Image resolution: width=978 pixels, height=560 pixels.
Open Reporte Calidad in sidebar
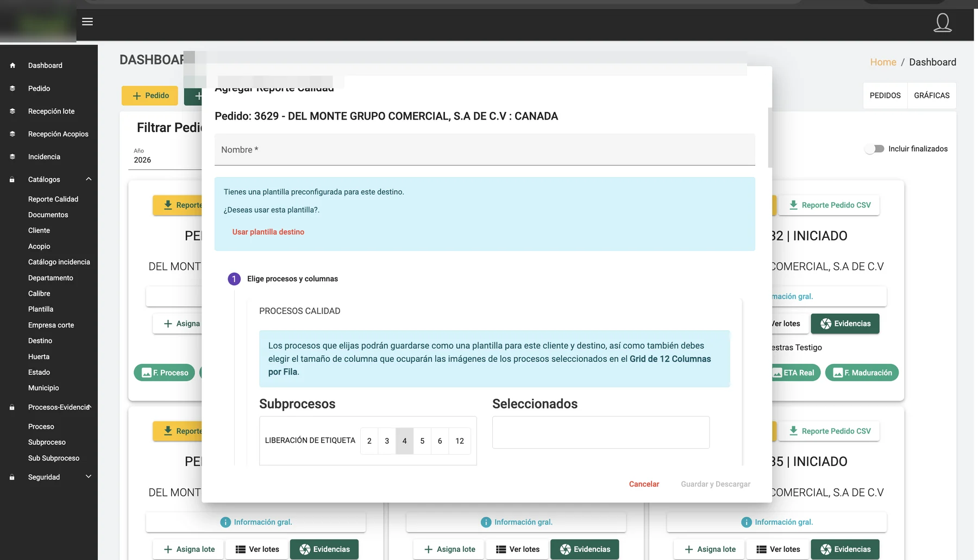click(53, 199)
